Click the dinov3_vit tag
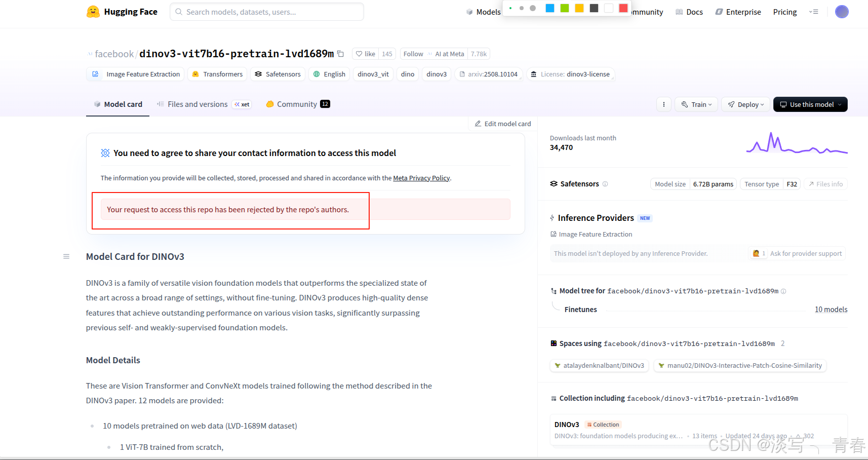868x460 pixels. tap(373, 74)
